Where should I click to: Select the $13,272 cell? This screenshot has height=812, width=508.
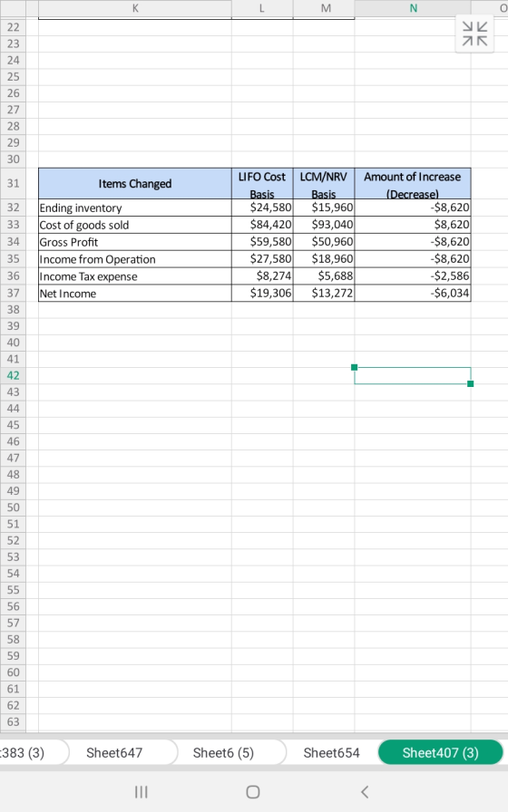324,293
